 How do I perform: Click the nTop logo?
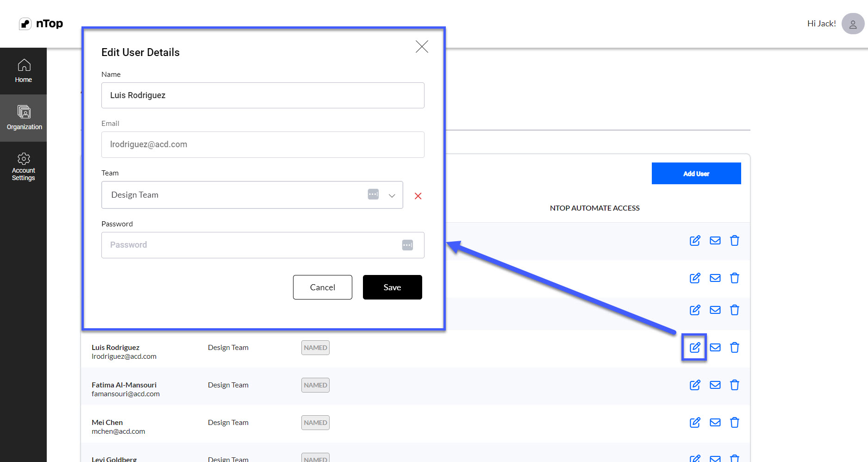point(41,24)
